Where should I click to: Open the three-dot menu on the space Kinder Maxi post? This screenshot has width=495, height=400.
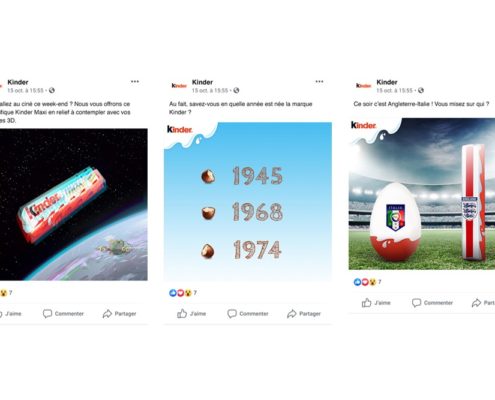click(x=135, y=82)
